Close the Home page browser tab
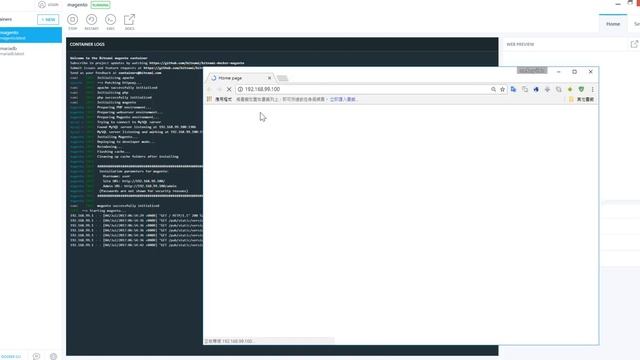The image size is (640, 360). [269, 78]
